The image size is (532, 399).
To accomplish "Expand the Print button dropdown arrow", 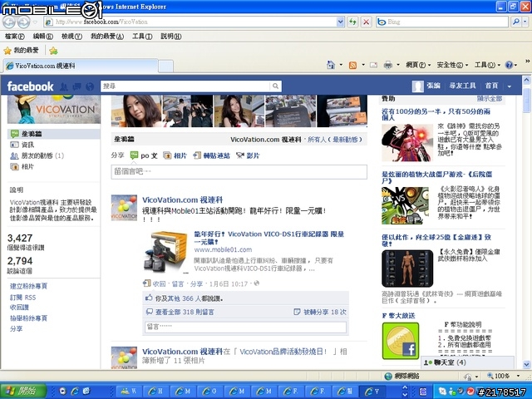I will [398, 65].
